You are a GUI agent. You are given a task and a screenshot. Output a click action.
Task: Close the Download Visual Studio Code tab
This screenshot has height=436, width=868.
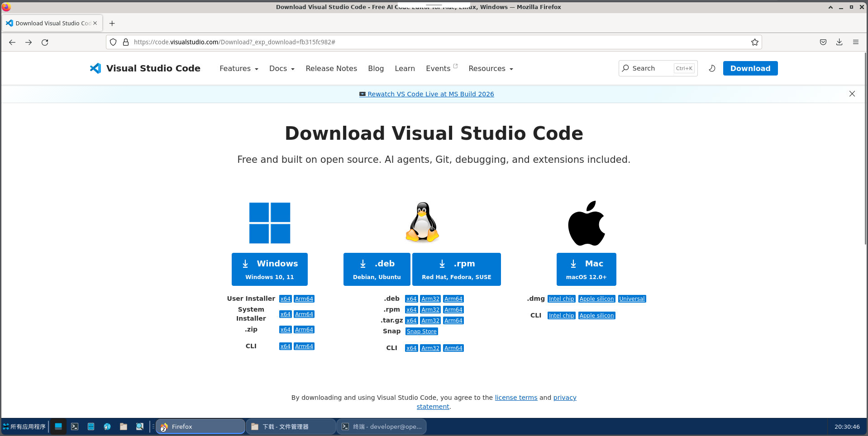[x=95, y=23]
